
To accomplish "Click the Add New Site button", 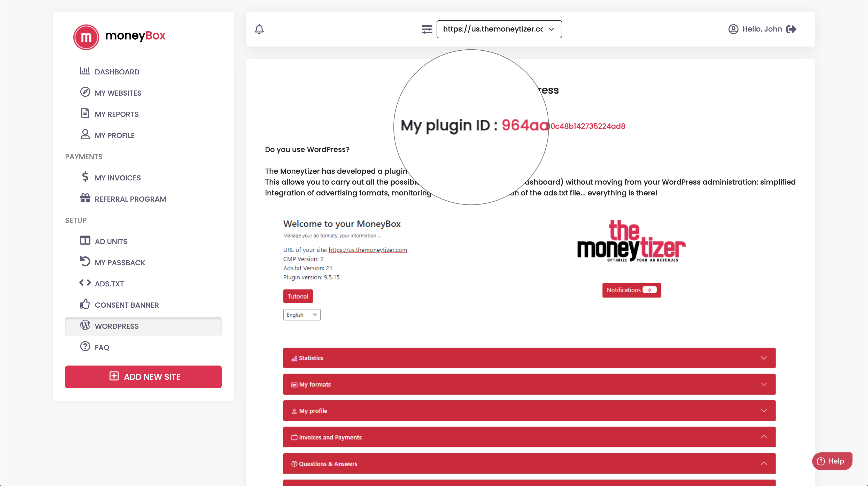I will [143, 376].
